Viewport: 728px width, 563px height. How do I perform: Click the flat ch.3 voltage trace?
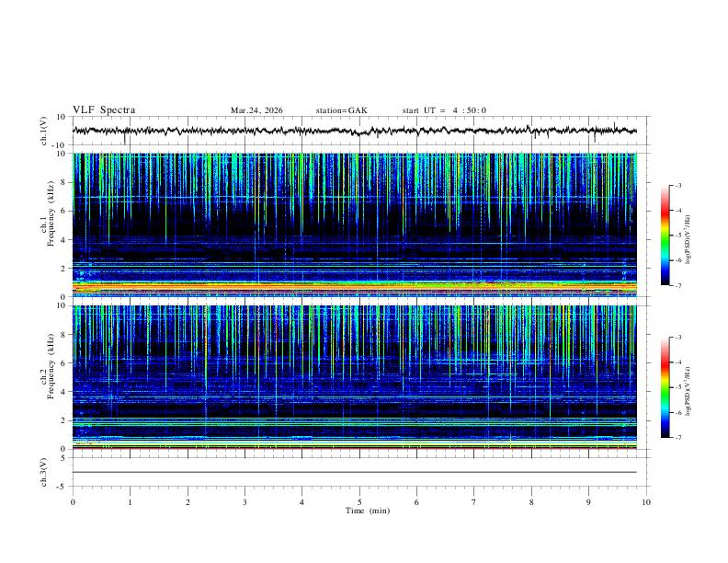tap(355, 472)
